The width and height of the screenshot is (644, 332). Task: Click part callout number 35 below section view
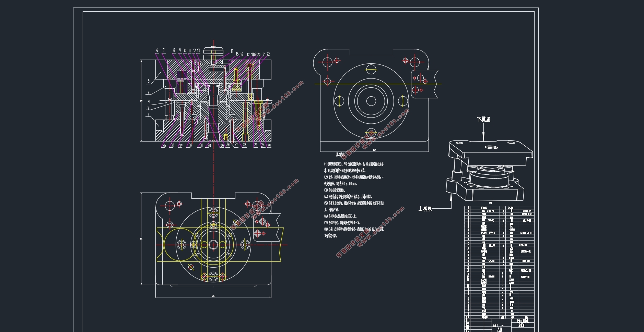tap(164, 146)
